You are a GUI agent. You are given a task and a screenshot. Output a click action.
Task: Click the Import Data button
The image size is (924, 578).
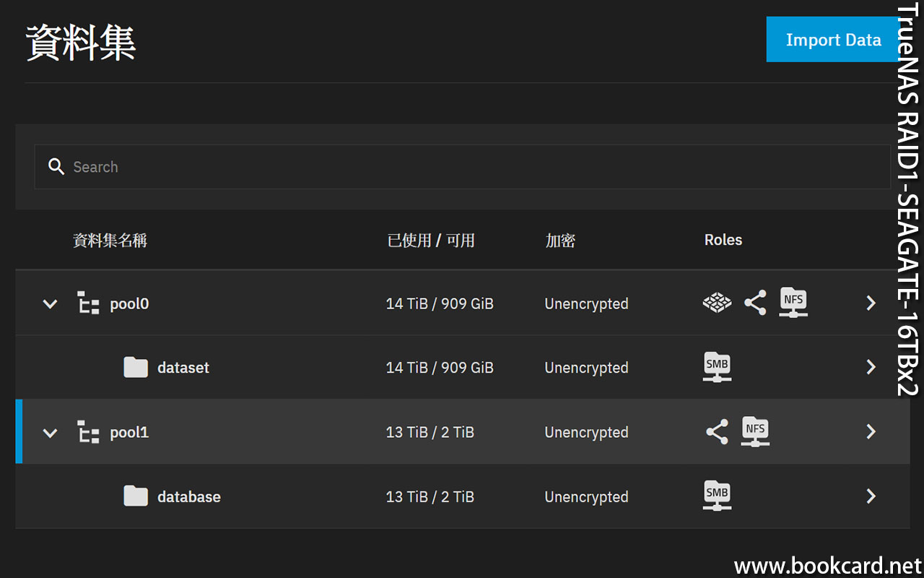[833, 40]
